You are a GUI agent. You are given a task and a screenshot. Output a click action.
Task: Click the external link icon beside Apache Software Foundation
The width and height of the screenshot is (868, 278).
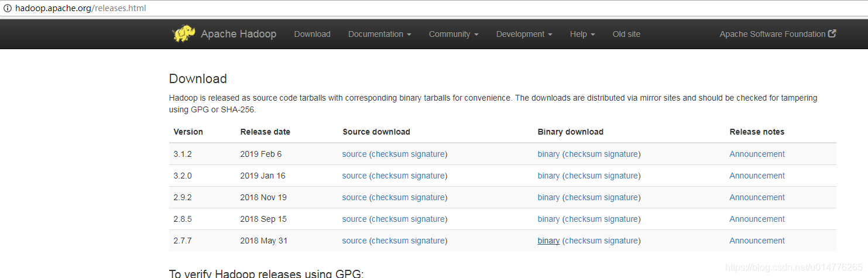pyautogui.click(x=832, y=34)
